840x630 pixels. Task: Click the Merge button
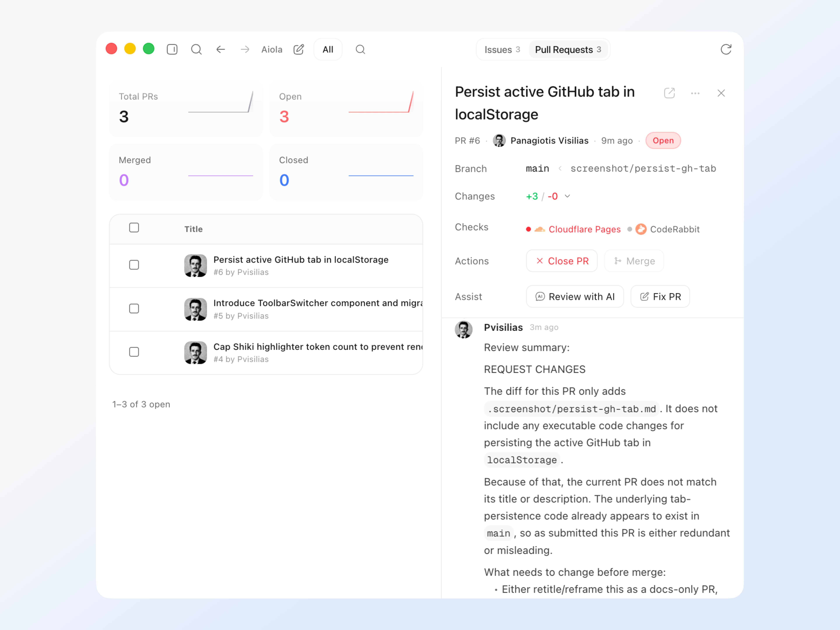pyautogui.click(x=634, y=261)
